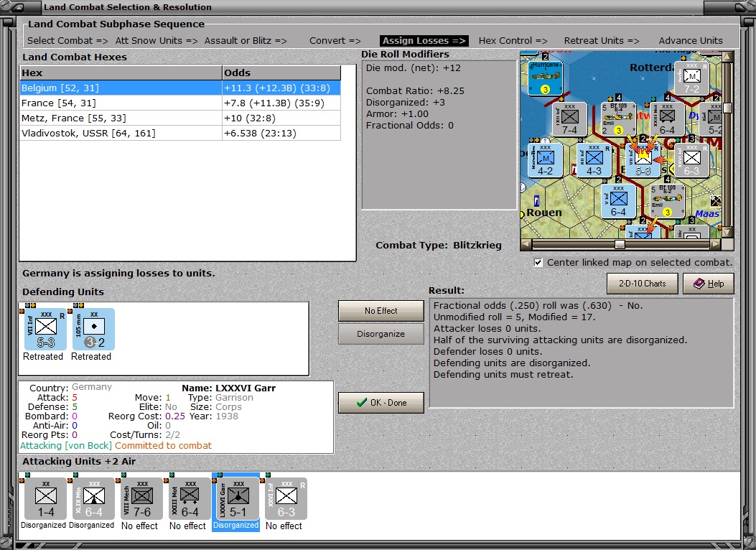Select the LXXXVI Garr 5-1 unit
756x550 pixels.
[238, 498]
